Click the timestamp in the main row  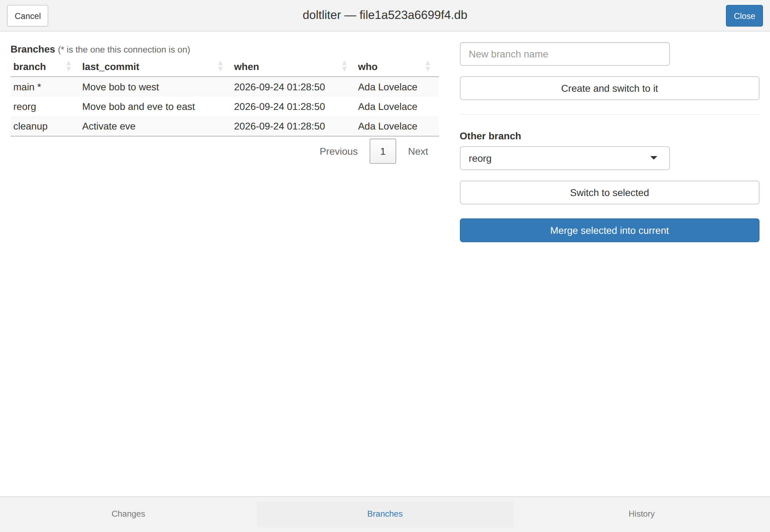(x=280, y=87)
